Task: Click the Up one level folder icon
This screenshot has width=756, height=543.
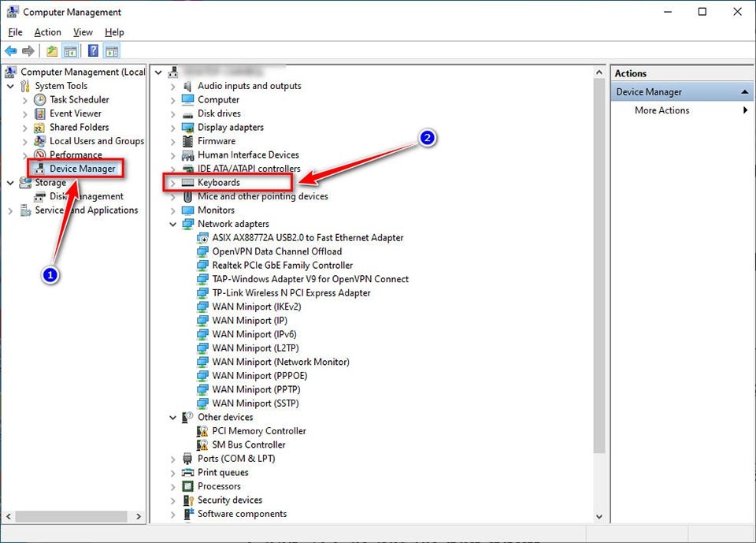Action: pyautogui.click(x=52, y=50)
